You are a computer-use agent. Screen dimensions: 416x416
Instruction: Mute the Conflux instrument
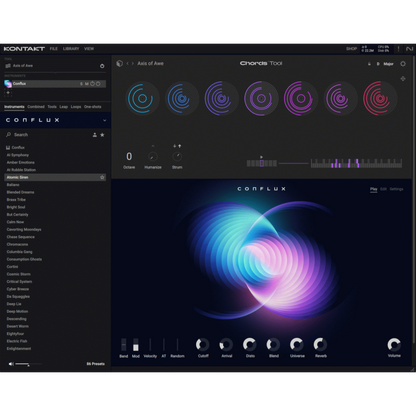[87, 84]
